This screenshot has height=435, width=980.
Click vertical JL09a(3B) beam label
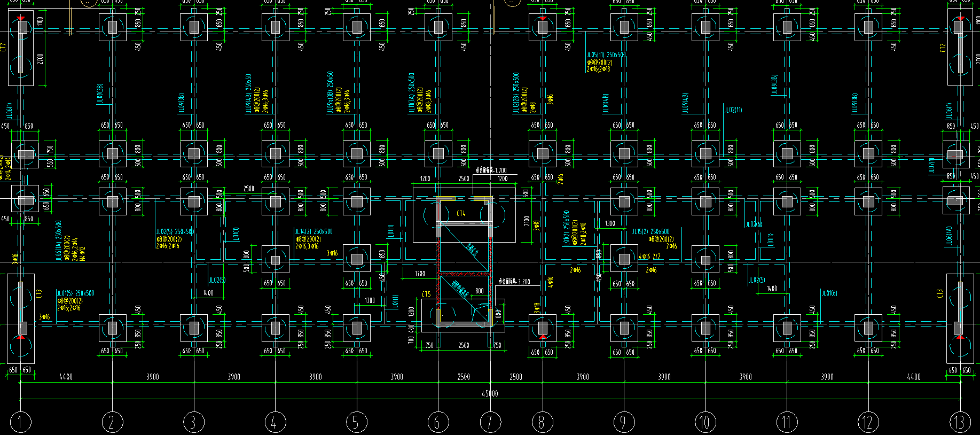(330, 92)
